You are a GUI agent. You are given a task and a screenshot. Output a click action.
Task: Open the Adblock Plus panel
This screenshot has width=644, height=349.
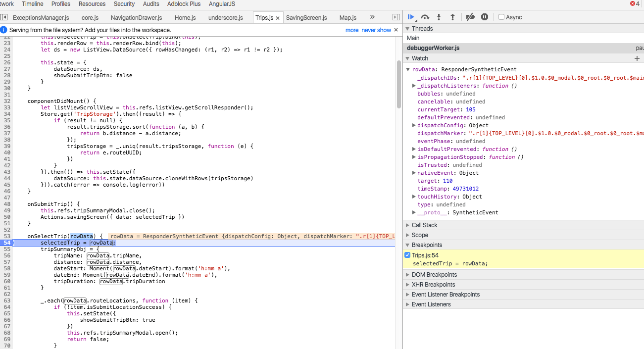click(184, 3)
